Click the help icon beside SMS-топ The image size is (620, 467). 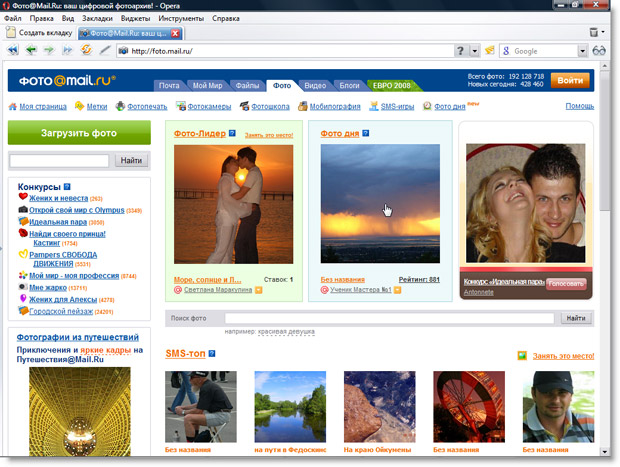point(212,354)
